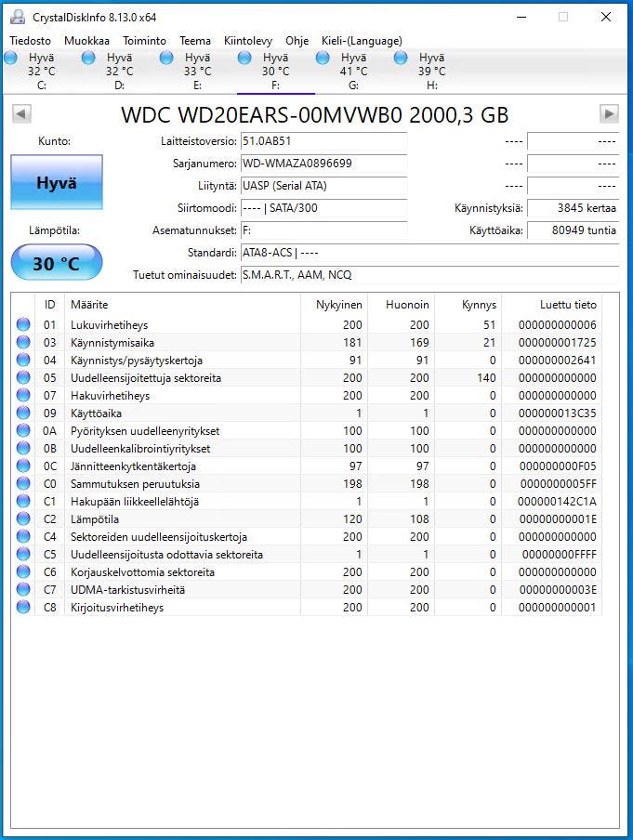633x840 pixels.
Task: Click the Laitteistoversio field 51.0AB51
Action: tap(323, 141)
